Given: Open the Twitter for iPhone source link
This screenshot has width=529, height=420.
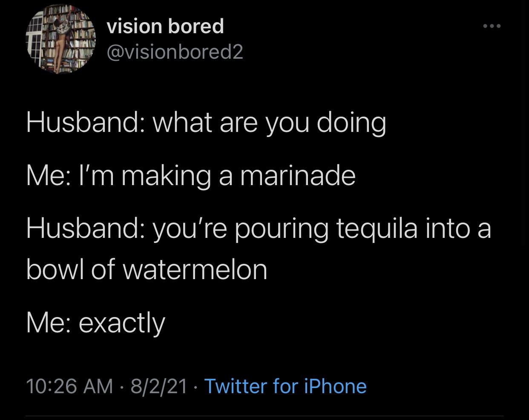Looking at the screenshot, I should (285, 386).
